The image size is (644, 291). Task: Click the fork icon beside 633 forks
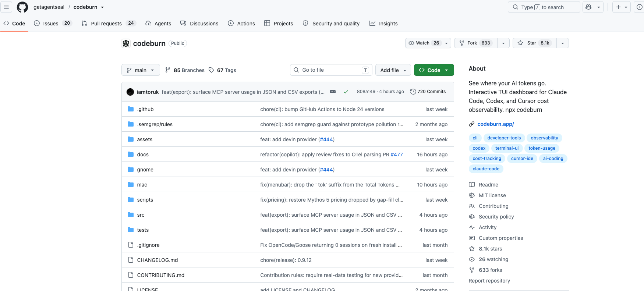click(x=472, y=270)
